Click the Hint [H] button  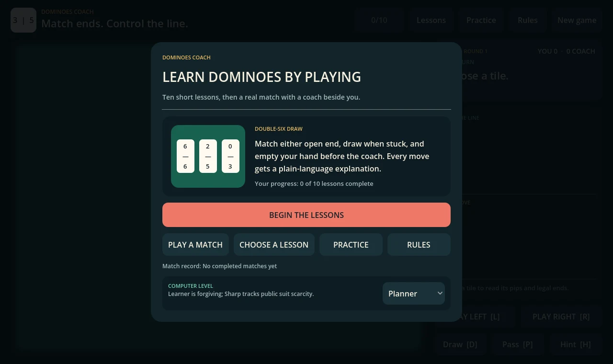(576, 344)
